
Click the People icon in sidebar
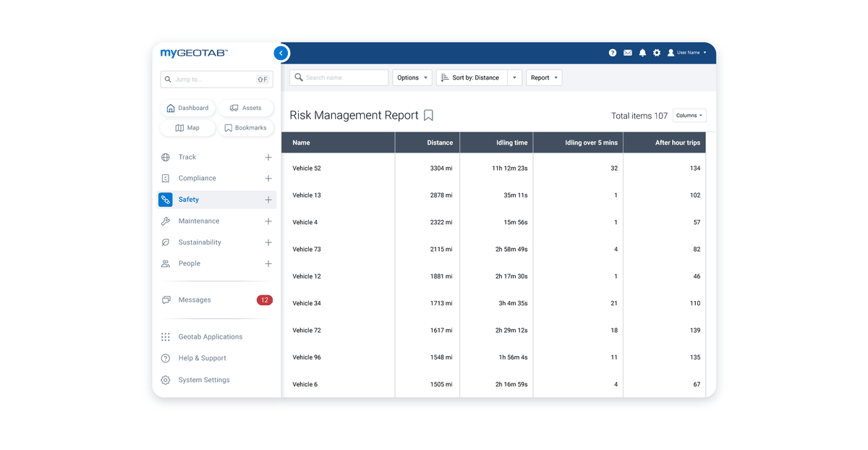point(166,263)
